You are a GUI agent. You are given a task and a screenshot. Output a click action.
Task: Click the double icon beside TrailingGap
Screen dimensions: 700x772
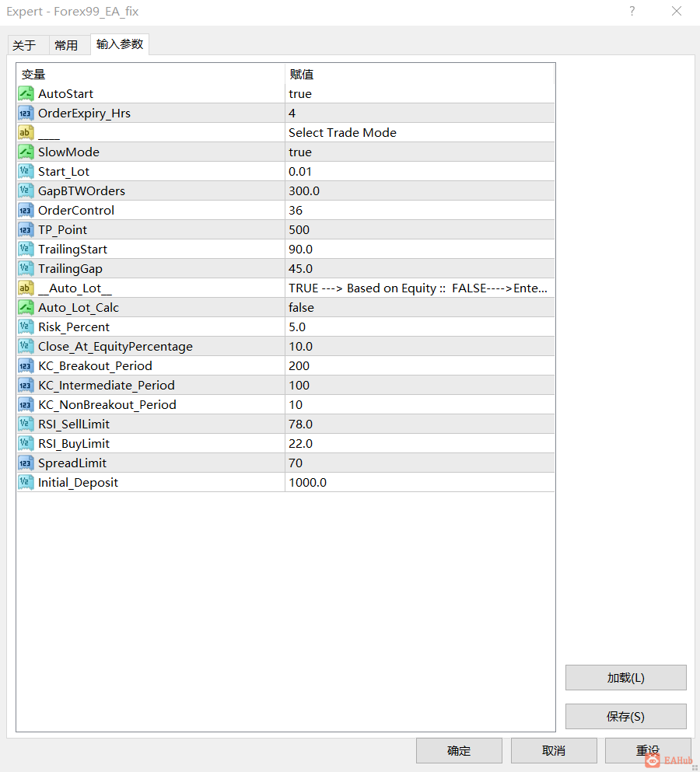[x=26, y=269]
